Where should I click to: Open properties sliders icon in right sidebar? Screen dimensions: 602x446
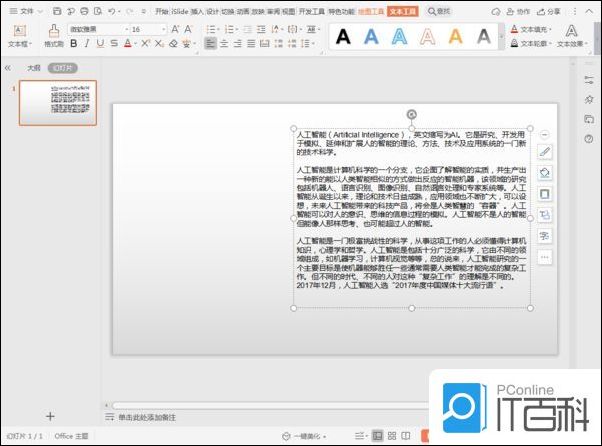(589, 80)
